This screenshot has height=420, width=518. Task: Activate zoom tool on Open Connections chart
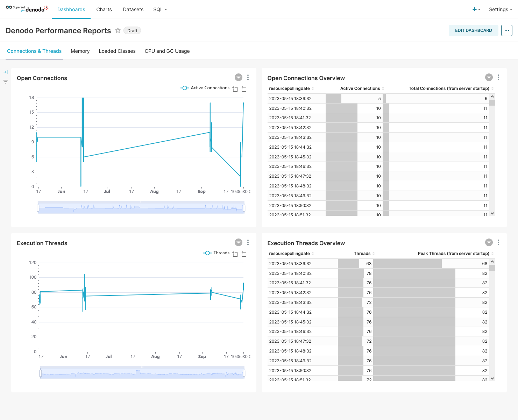coord(235,89)
